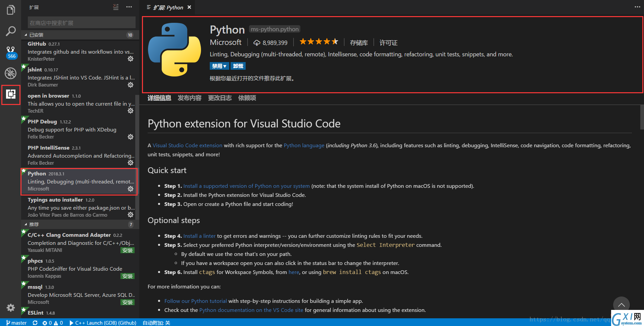Install the mssql extension
This screenshot has height=326, width=644.
128,302
